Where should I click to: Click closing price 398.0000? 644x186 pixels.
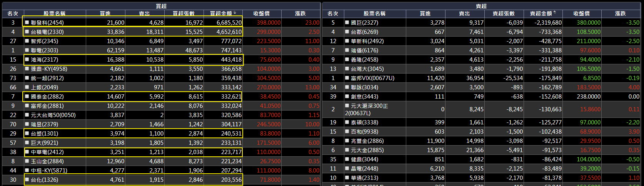[269, 22]
